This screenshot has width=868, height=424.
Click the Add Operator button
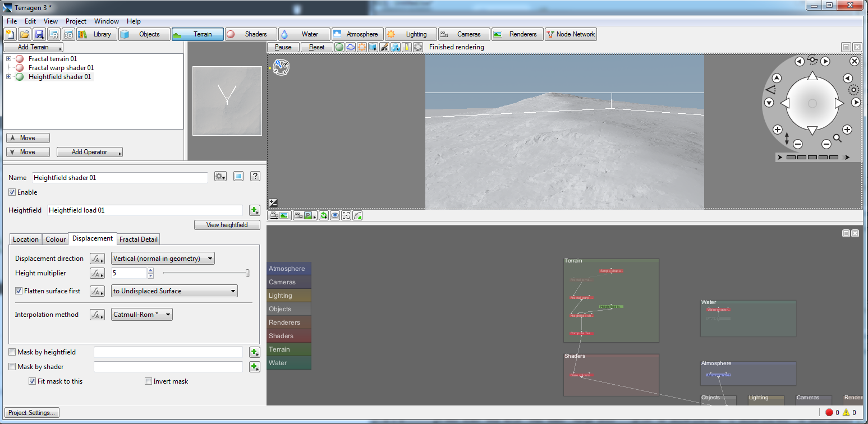click(x=89, y=152)
